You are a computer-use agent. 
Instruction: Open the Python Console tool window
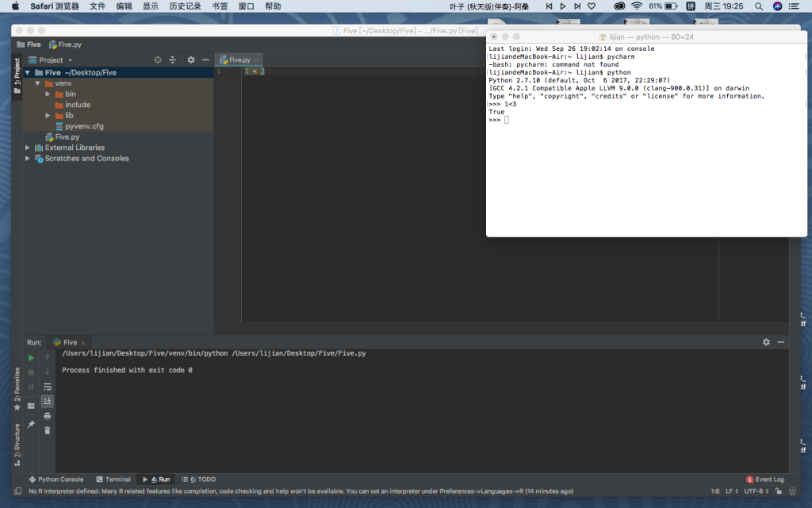point(56,479)
